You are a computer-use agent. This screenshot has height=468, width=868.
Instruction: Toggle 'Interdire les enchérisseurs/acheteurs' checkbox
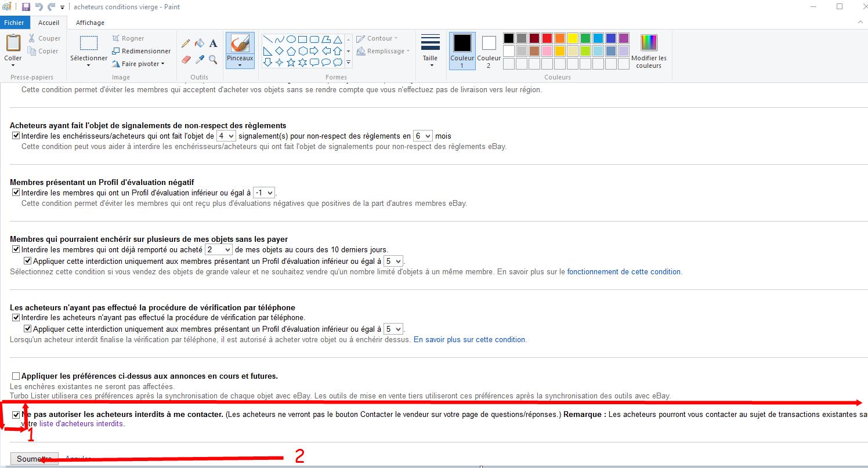coord(16,136)
